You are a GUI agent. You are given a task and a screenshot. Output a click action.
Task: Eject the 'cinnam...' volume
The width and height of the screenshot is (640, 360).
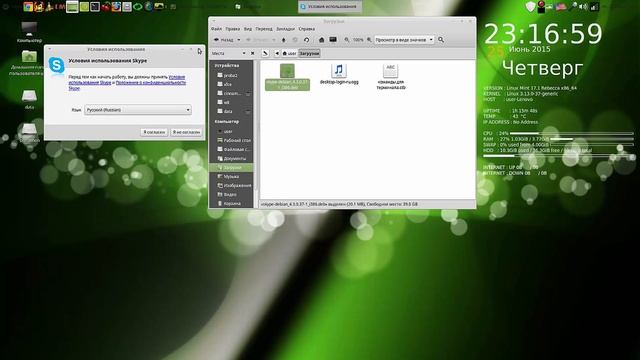tap(248, 93)
